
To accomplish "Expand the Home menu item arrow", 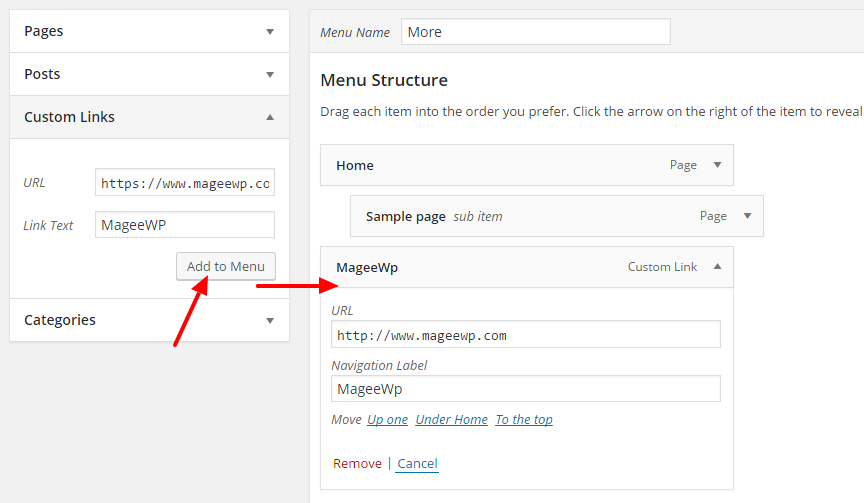I will (x=717, y=165).
